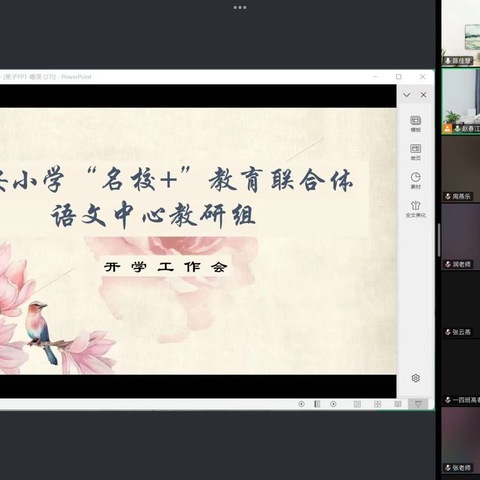This screenshot has width=480, height=480.
Task: Click the slide indicator between the arrows
Action: pyautogui.click(x=317, y=404)
